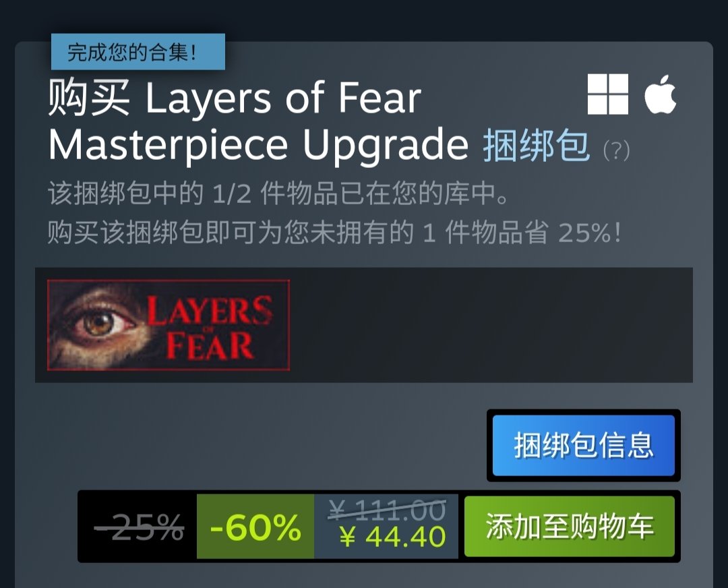Viewport: 728px width, 588px height.
Task: Click the green -60% discount badge
Action: tap(255, 526)
